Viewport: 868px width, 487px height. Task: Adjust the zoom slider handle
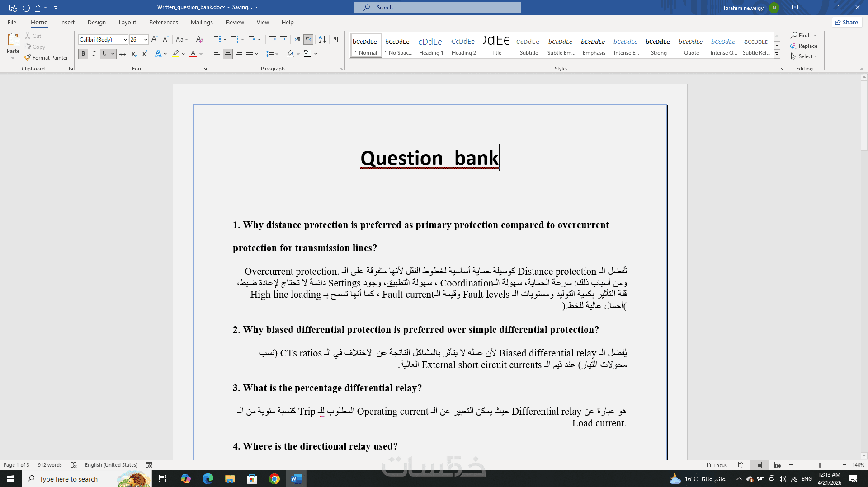[820, 465]
